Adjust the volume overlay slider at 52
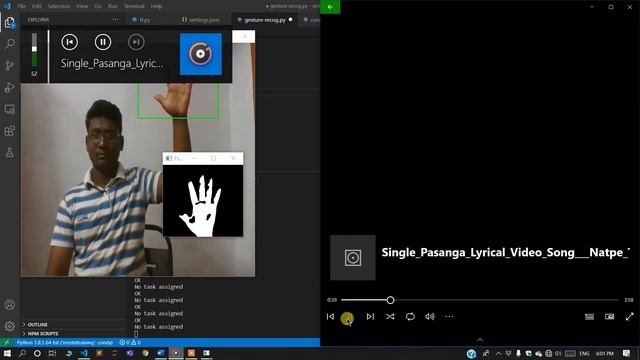 click(34, 49)
